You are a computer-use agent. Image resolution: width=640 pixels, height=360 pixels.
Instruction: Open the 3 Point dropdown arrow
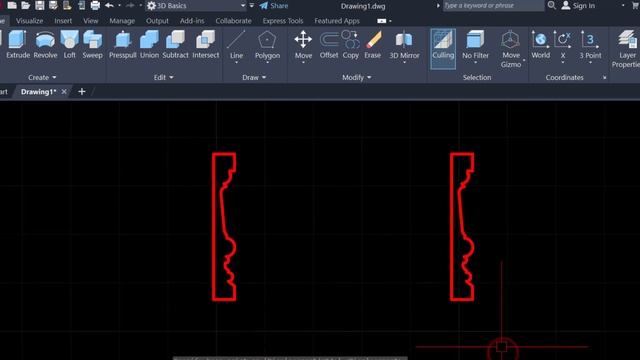pyautogui.click(x=590, y=63)
